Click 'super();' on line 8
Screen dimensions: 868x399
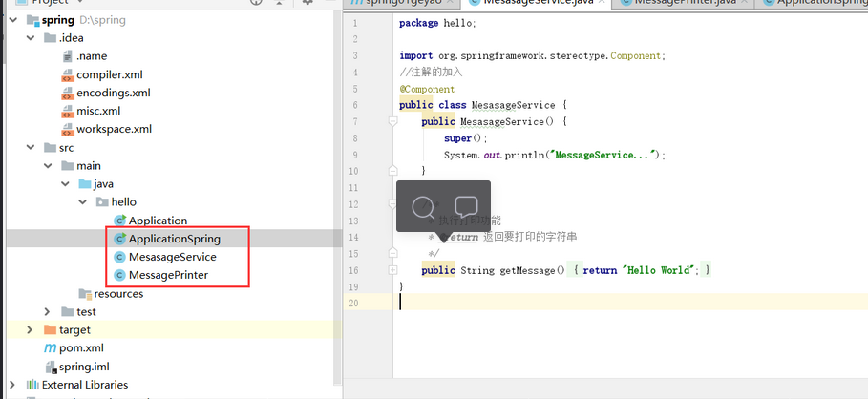click(x=466, y=138)
